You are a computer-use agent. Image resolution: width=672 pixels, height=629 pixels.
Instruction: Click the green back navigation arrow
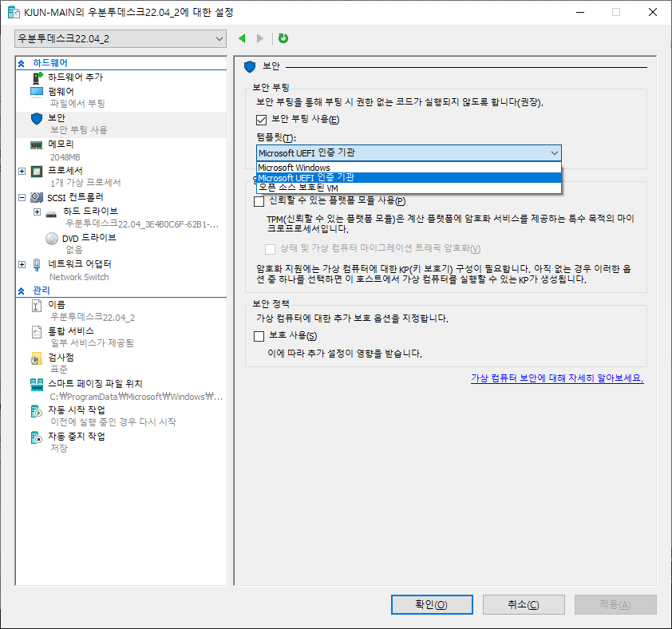coord(242,38)
